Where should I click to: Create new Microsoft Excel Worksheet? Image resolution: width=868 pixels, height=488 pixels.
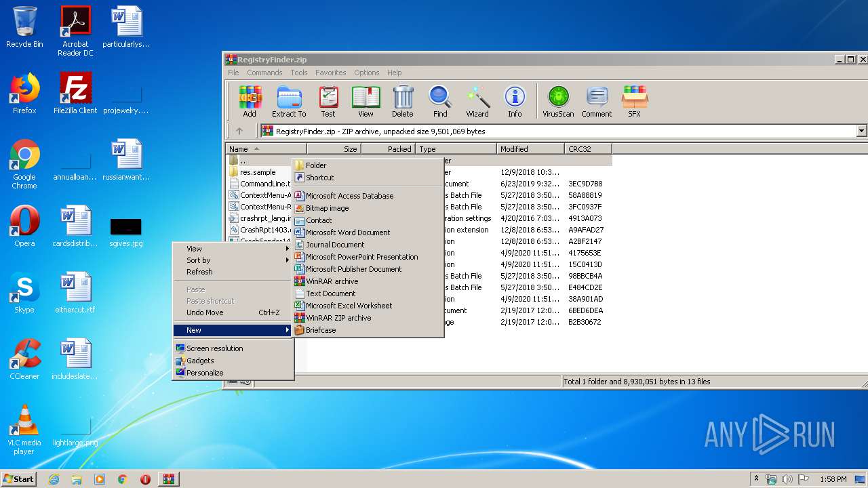click(x=368, y=306)
